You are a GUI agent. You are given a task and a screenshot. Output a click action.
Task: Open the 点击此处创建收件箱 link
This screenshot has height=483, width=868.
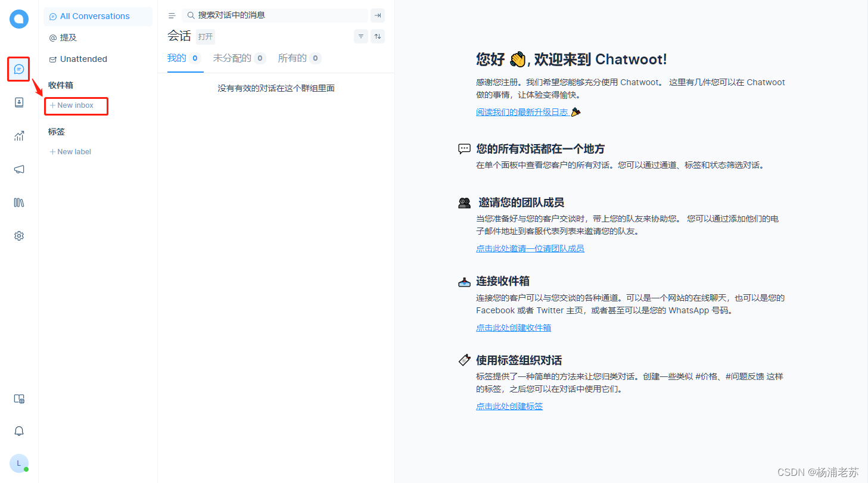point(514,328)
